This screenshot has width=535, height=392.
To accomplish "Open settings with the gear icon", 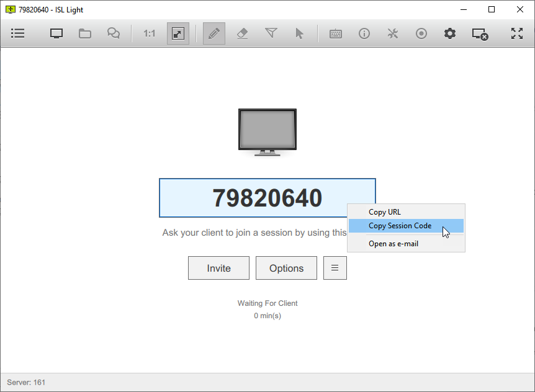I will [x=450, y=33].
